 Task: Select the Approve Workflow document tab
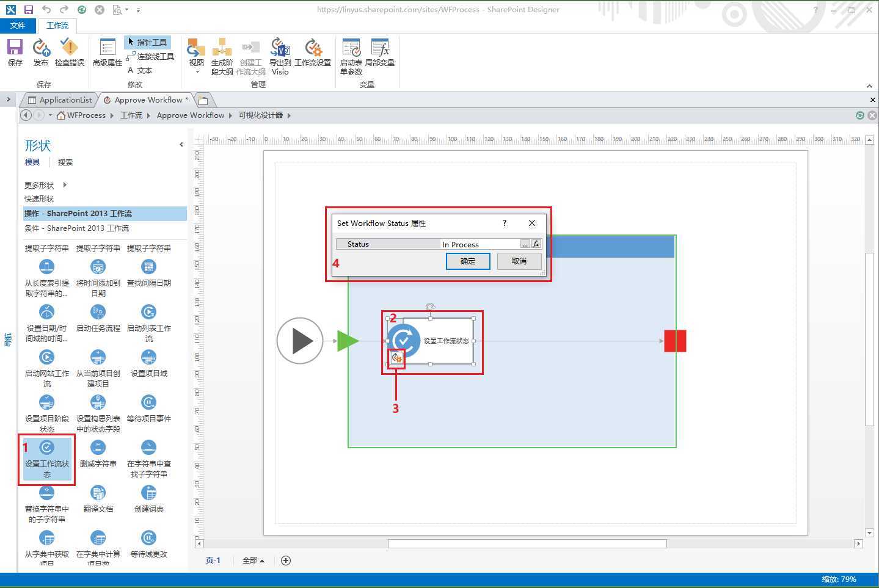147,100
